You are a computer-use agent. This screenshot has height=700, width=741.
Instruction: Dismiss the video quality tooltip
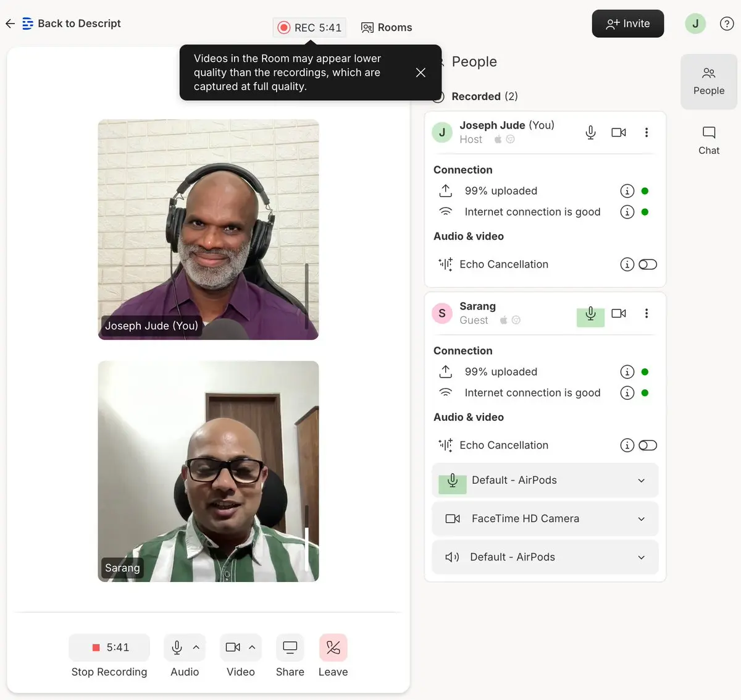click(x=421, y=72)
